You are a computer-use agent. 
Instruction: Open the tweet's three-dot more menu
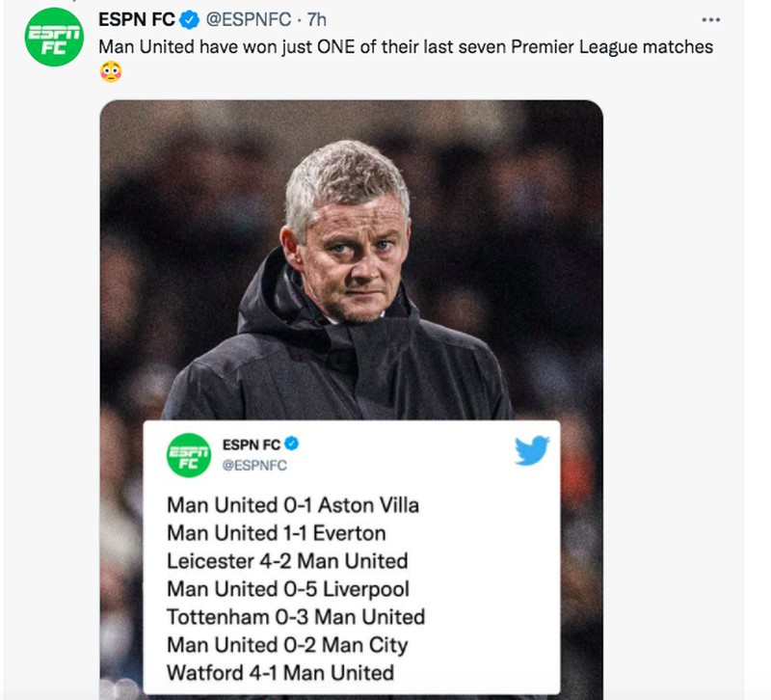[x=710, y=19]
